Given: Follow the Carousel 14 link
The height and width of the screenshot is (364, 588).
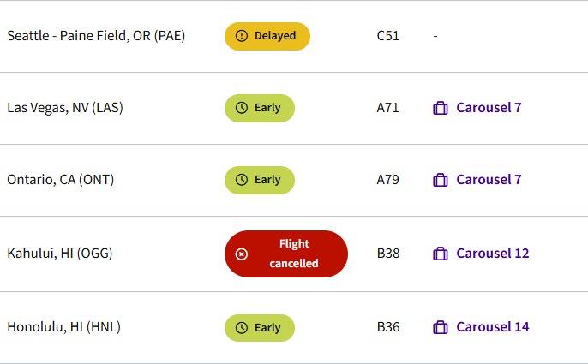Looking at the screenshot, I should point(492,327).
